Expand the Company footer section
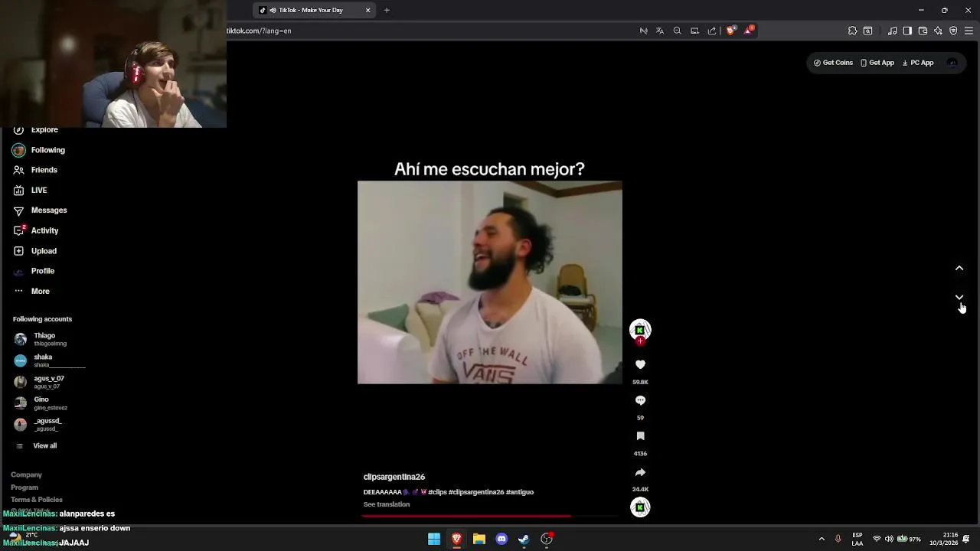 tap(26, 474)
